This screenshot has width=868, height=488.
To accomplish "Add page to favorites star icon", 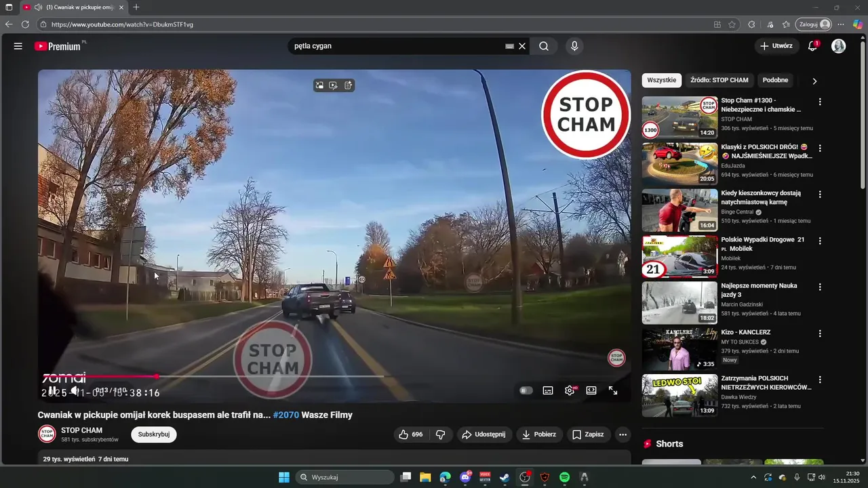I will pos(732,24).
